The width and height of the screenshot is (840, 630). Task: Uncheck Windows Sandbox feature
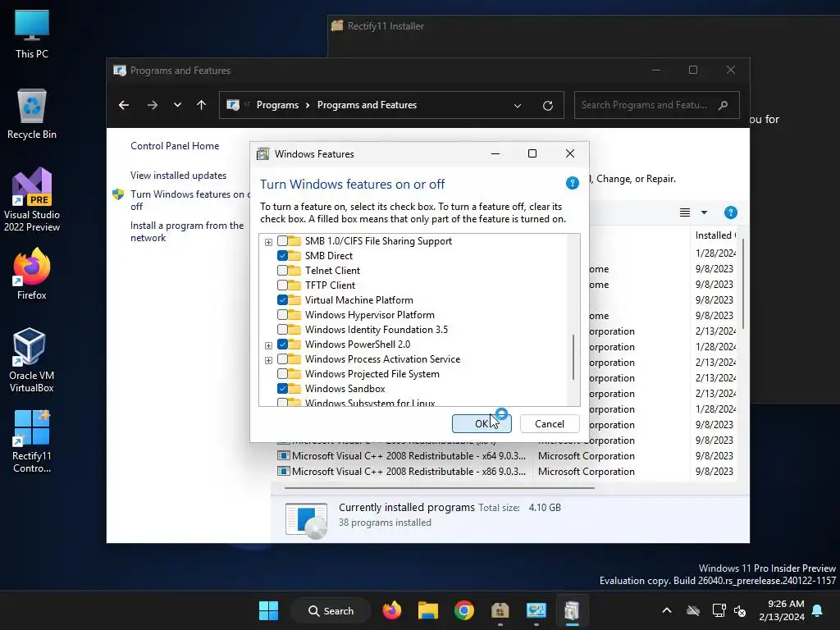coord(282,388)
